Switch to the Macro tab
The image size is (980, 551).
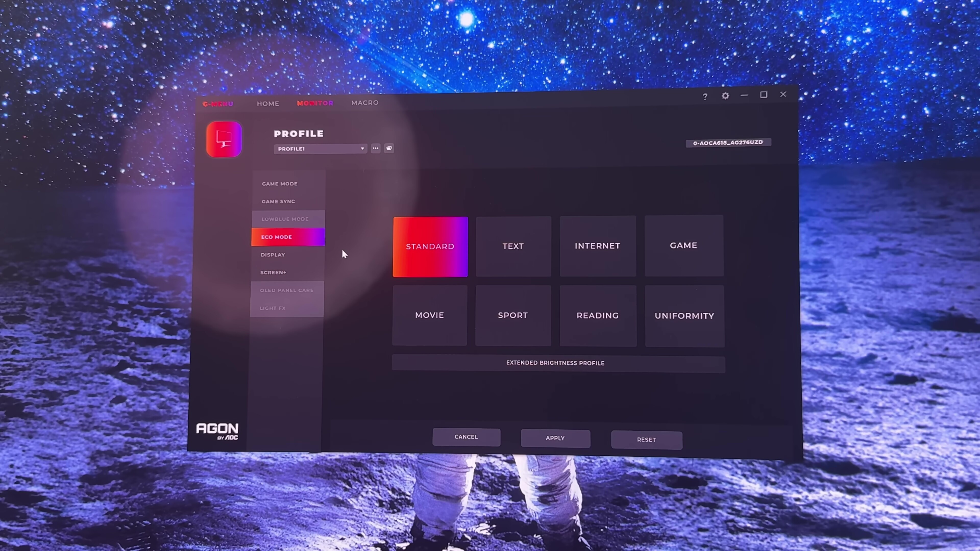tap(365, 103)
